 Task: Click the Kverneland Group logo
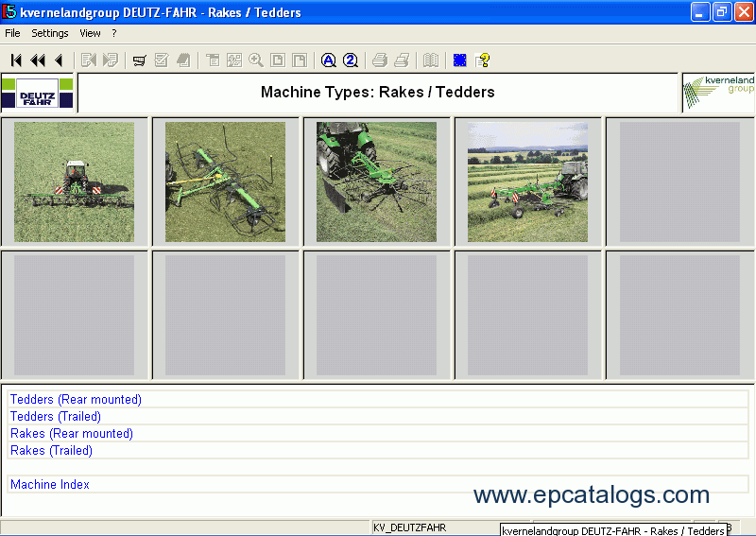pos(718,93)
